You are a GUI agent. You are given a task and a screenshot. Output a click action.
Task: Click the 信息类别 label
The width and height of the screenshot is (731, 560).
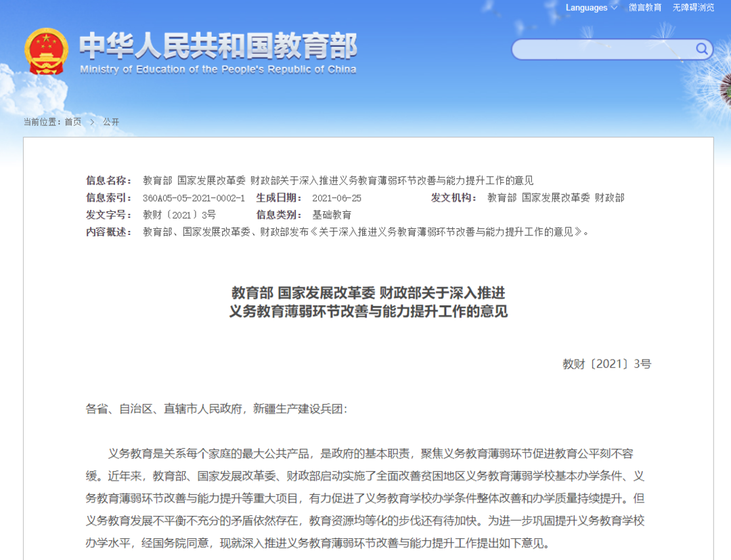tap(279, 215)
